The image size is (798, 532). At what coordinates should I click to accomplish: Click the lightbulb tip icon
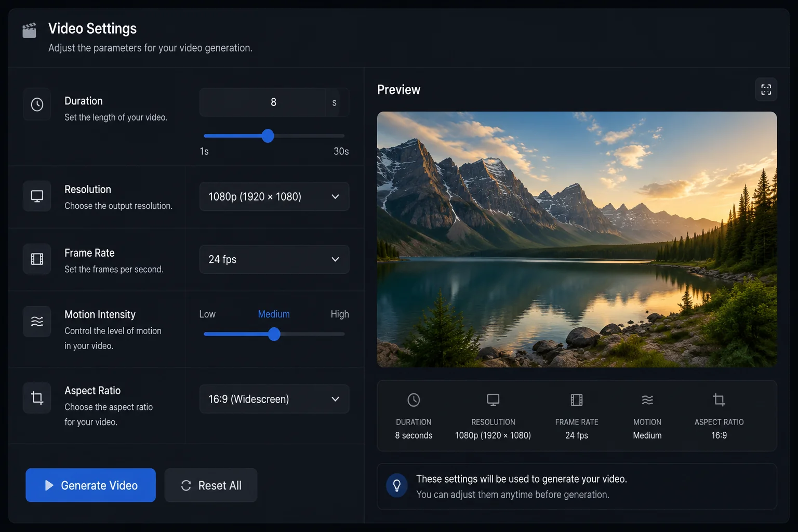point(397,486)
